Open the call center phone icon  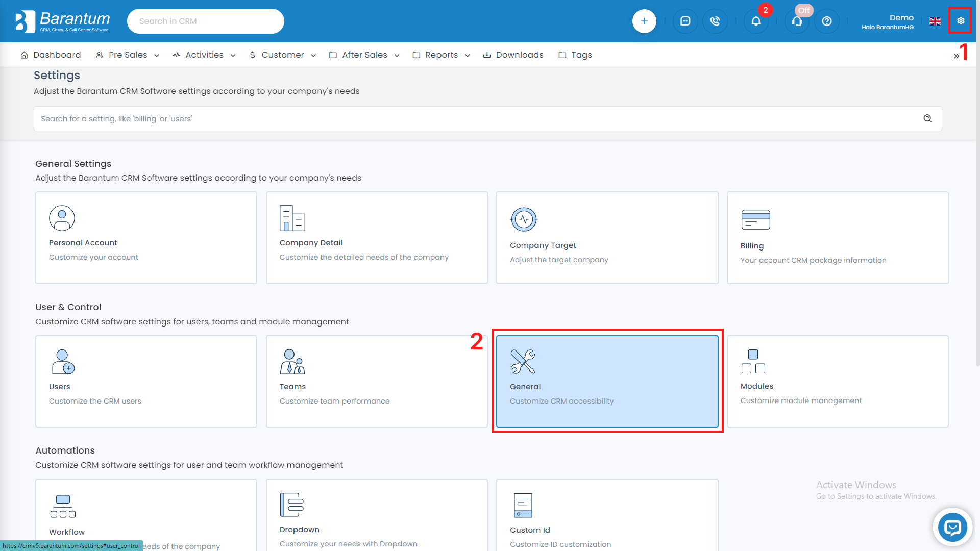point(715,21)
